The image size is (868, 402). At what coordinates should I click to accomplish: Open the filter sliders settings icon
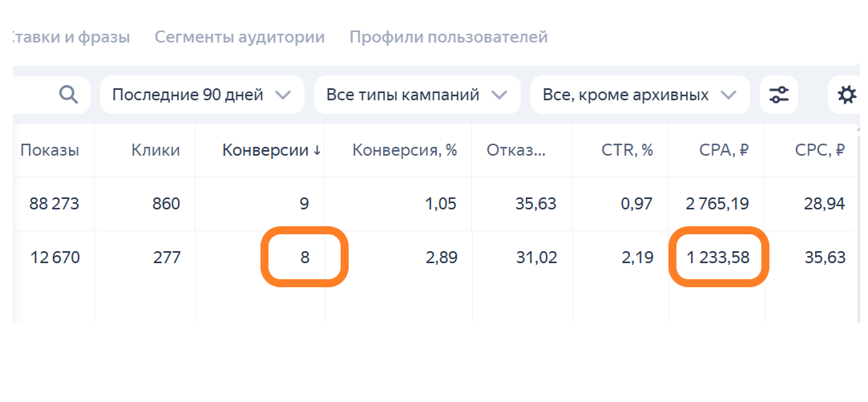point(778,95)
